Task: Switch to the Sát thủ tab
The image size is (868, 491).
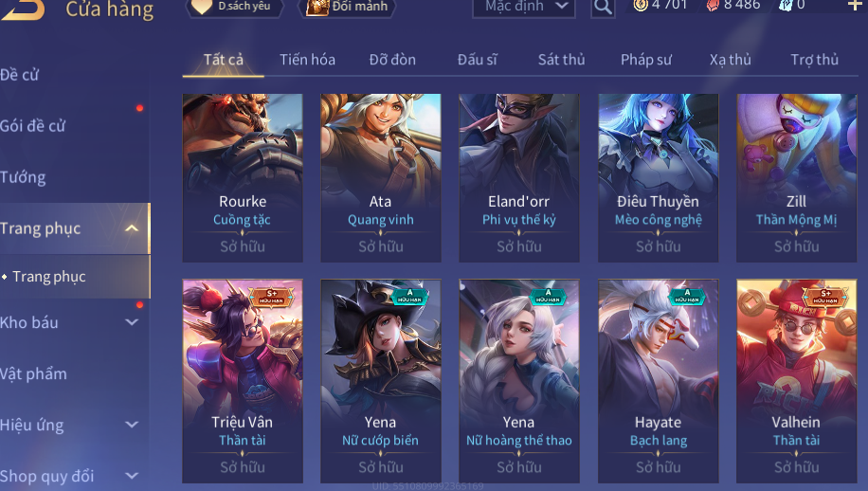Action: click(x=561, y=59)
